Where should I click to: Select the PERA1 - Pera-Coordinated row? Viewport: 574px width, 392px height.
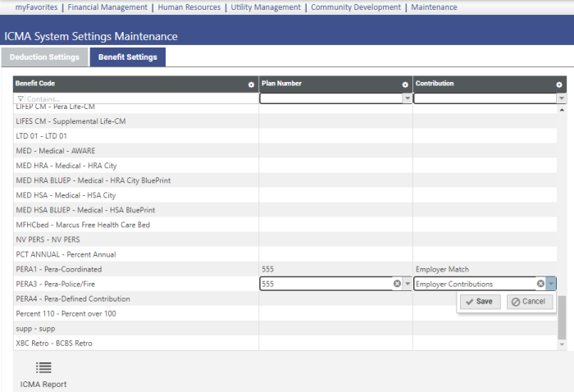(285, 269)
